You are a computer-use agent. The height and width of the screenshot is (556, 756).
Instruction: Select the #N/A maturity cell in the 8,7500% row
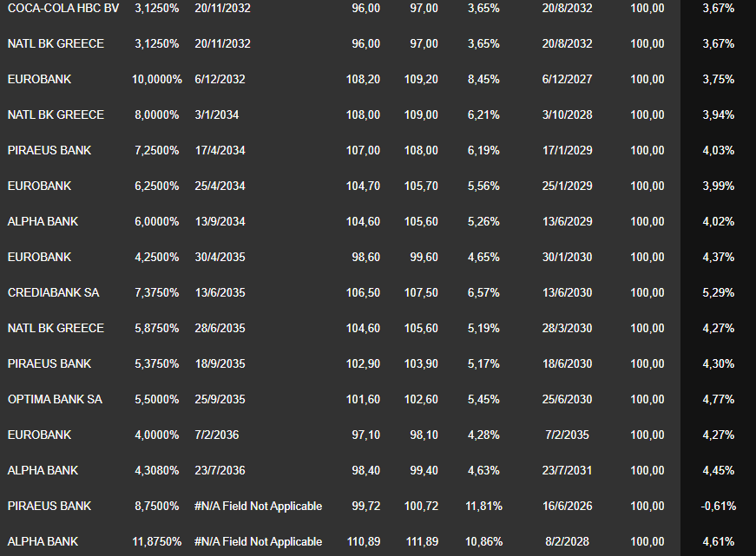[259, 506]
